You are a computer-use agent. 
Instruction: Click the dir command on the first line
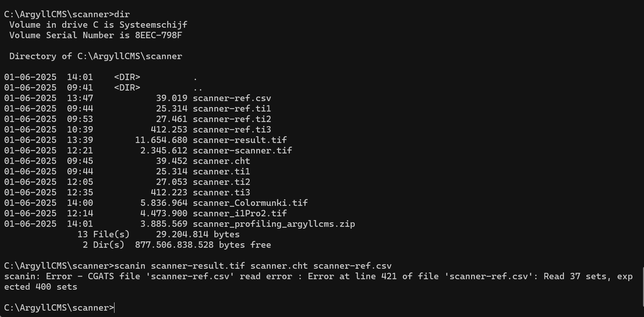tap(123, 14)
